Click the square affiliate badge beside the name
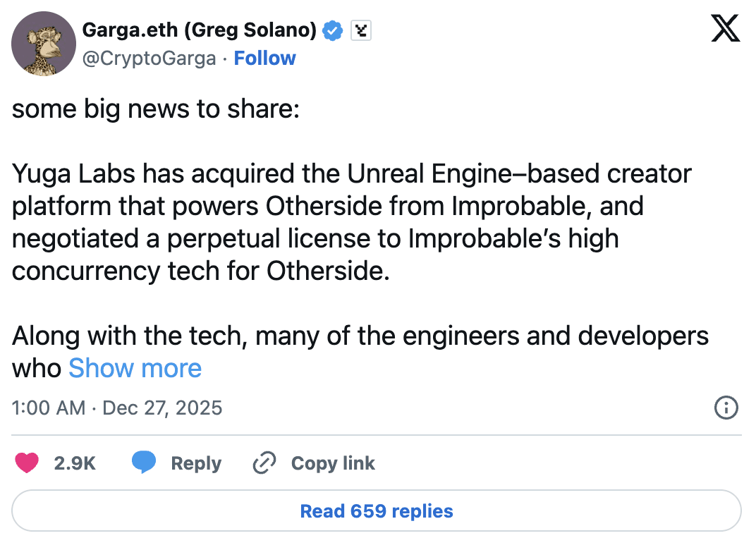The width and height of the screenshot is (756, 550). pos(361,30)
